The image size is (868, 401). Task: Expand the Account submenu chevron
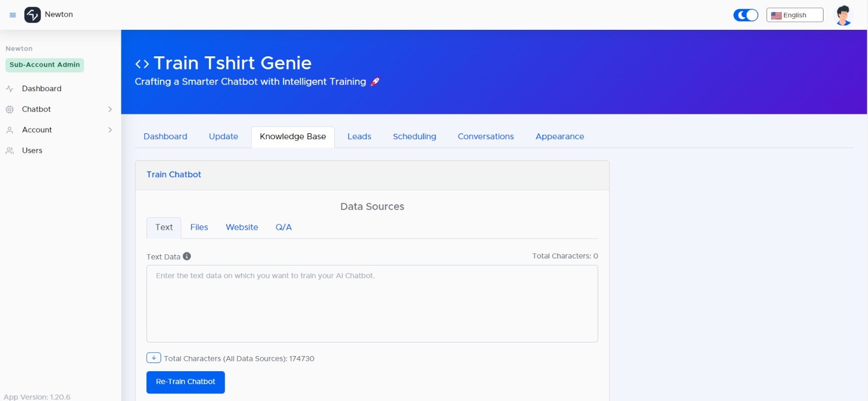coord(110,130)
